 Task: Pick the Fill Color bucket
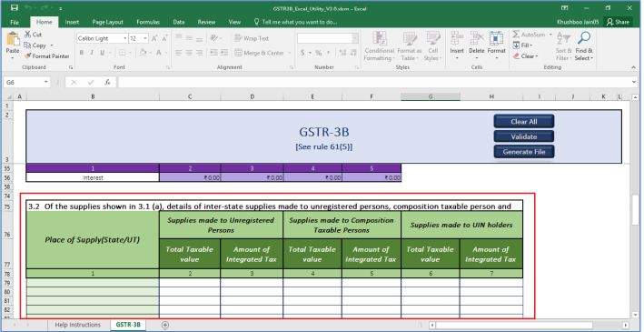(143, 53)
